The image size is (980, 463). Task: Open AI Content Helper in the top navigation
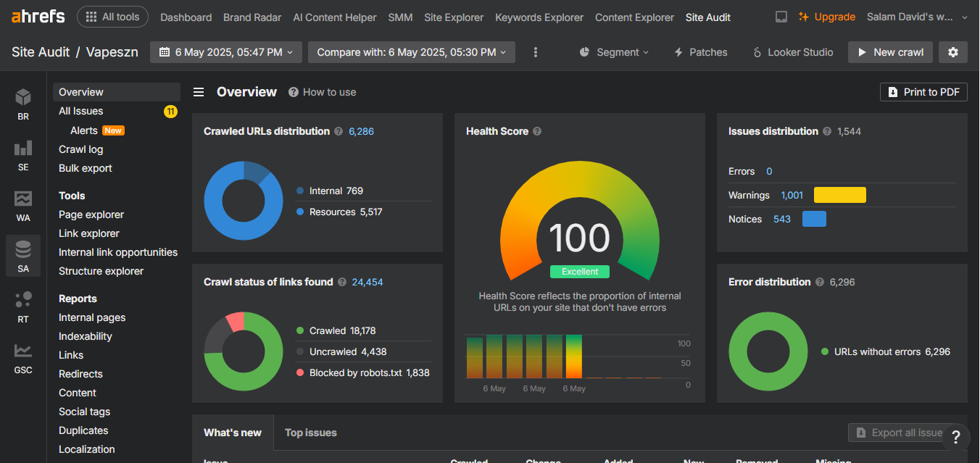[335, 17]
